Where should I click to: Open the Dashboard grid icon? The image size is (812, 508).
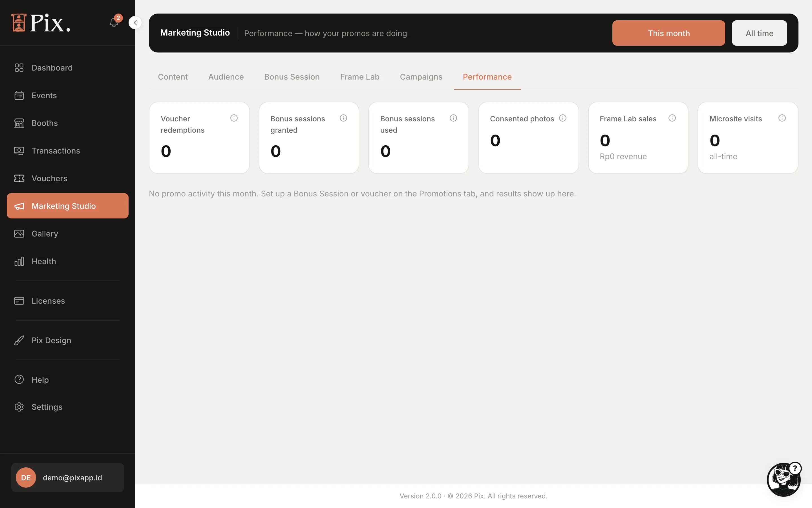19,68
